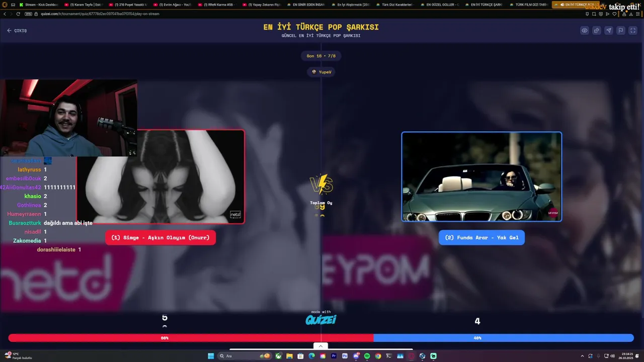Click the browser player play icon
Viewport: 644px width, 362px height.
607,14
